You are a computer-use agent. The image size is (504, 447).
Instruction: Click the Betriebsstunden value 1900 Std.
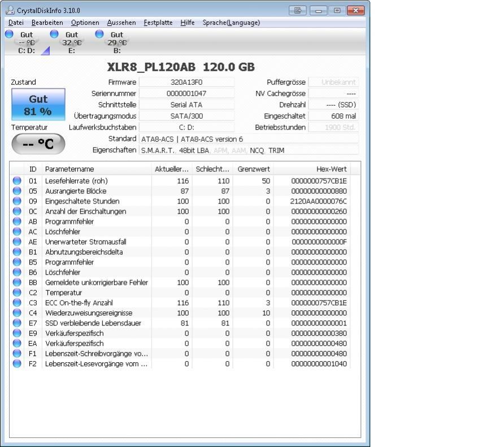tap(333, 127)
